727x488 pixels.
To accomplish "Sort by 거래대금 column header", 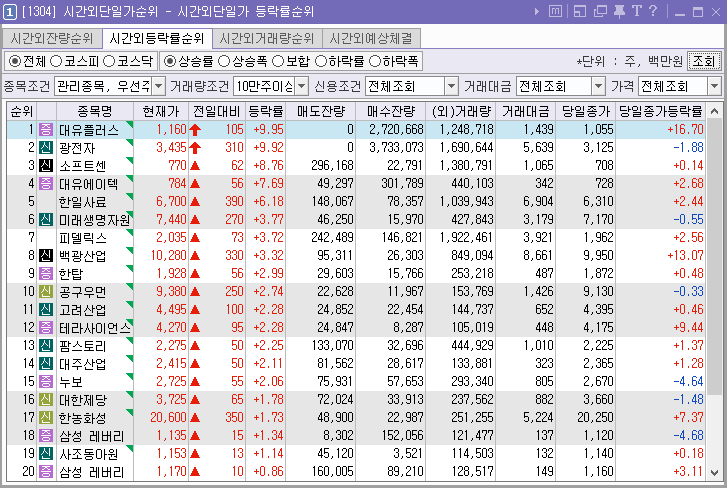I will point(525,111).
